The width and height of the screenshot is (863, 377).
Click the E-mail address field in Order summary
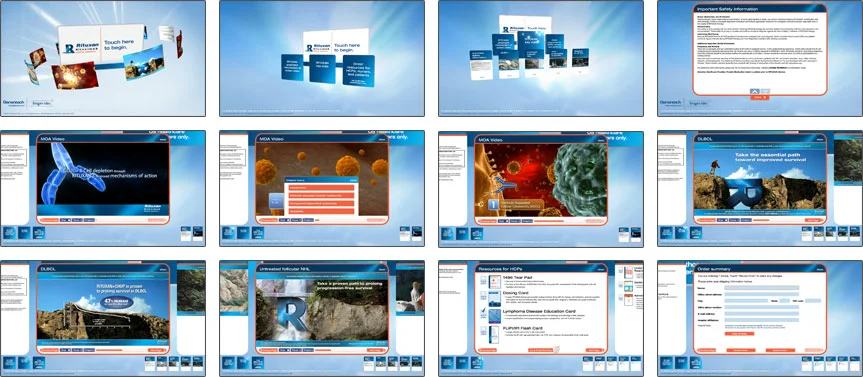pos(762,314)
